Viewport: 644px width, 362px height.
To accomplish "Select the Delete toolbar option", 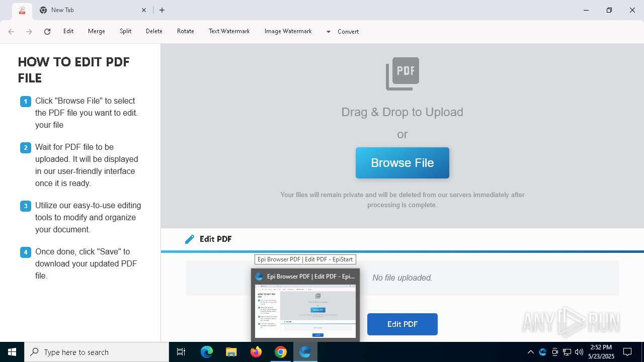I will point(154,31).
